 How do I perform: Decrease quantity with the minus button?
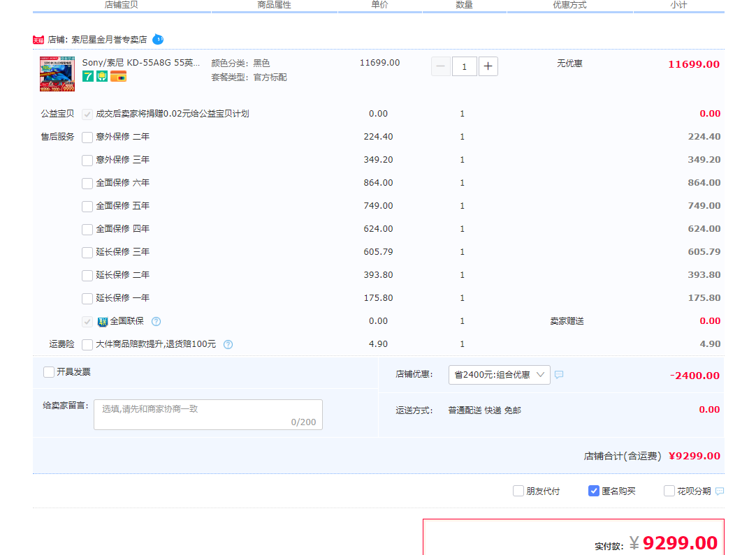point(441,66)
